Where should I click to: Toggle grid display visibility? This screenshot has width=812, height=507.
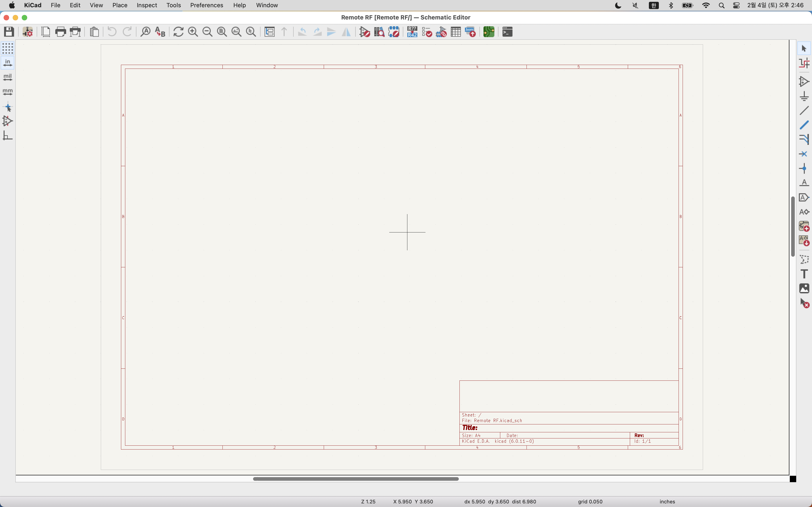coord(8,48)
